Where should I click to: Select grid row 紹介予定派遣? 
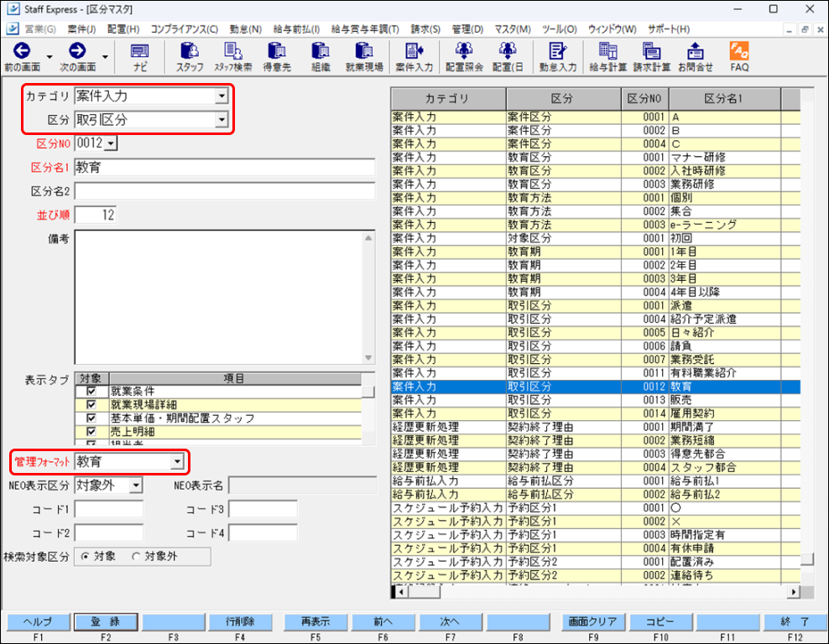pyautogui.click(x=595, y=319)
